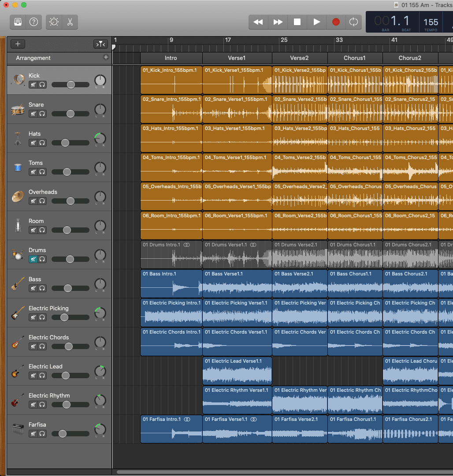Viewport: 453px width, 476px height.
Task: Toggle the Cycle loop button
Action: click(353, 22)
